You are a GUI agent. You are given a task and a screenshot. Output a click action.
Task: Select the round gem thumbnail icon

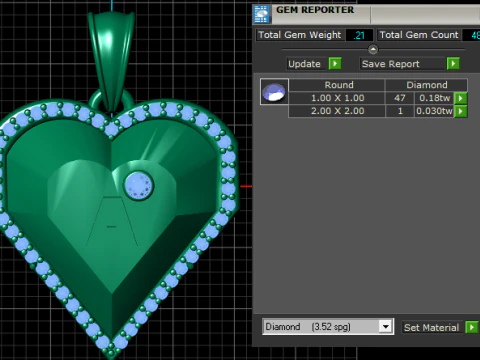[274, 92]
